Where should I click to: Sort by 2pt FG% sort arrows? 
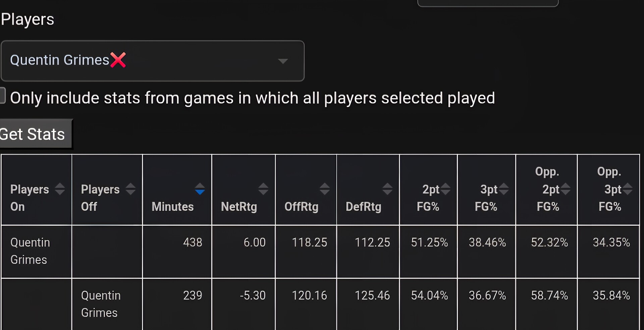(x=445, y=189)
